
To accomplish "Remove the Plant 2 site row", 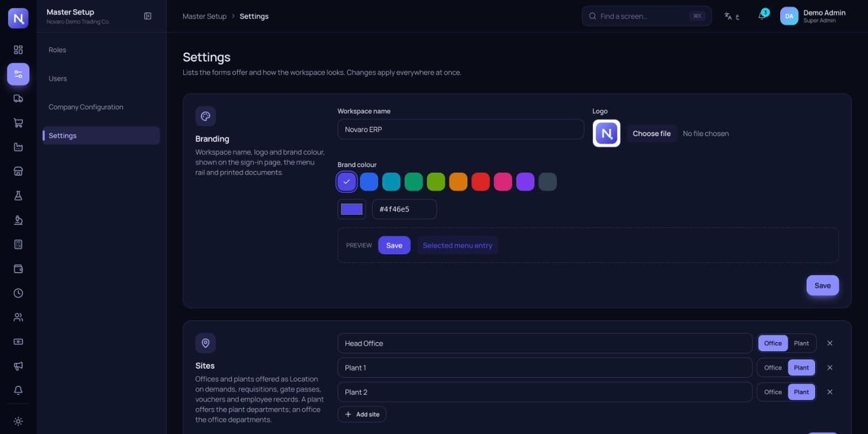I will pyautogui.click(x=830, y=392).
